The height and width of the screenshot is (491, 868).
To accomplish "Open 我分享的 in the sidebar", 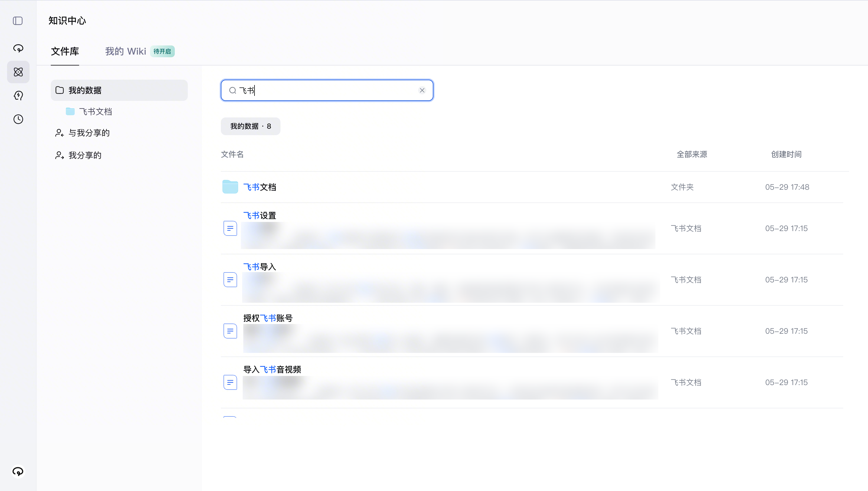I will 85,155.
